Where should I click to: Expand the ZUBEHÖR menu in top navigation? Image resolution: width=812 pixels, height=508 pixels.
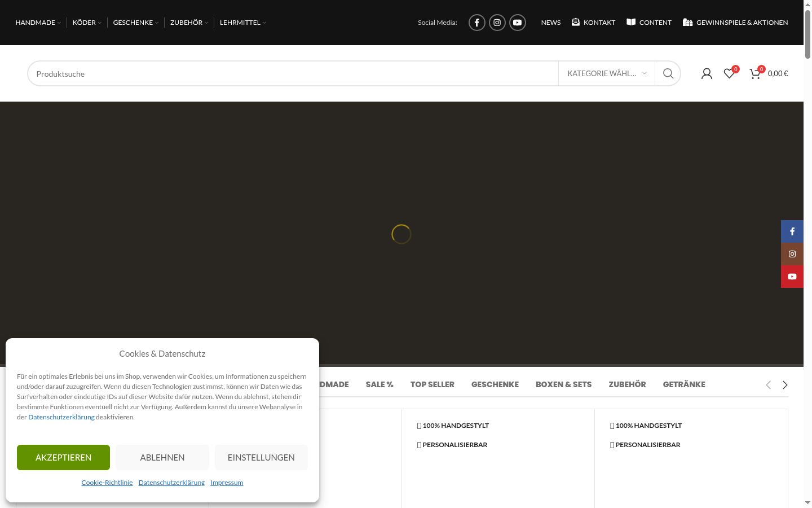pyautogui.click(x=189, y=23)
